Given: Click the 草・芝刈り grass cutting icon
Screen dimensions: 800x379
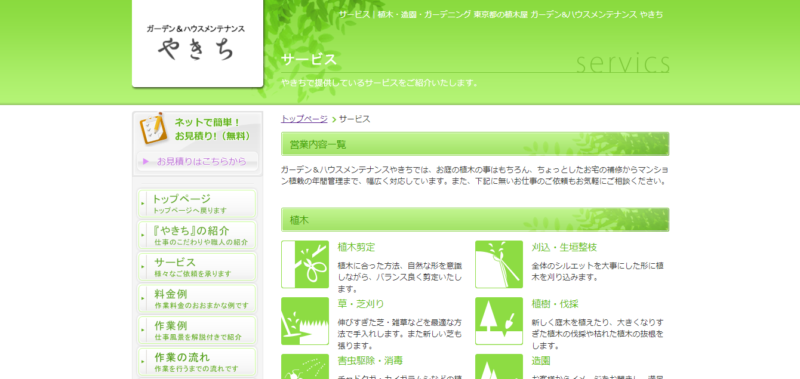Looking at the screenshot, I should (305, 321).
